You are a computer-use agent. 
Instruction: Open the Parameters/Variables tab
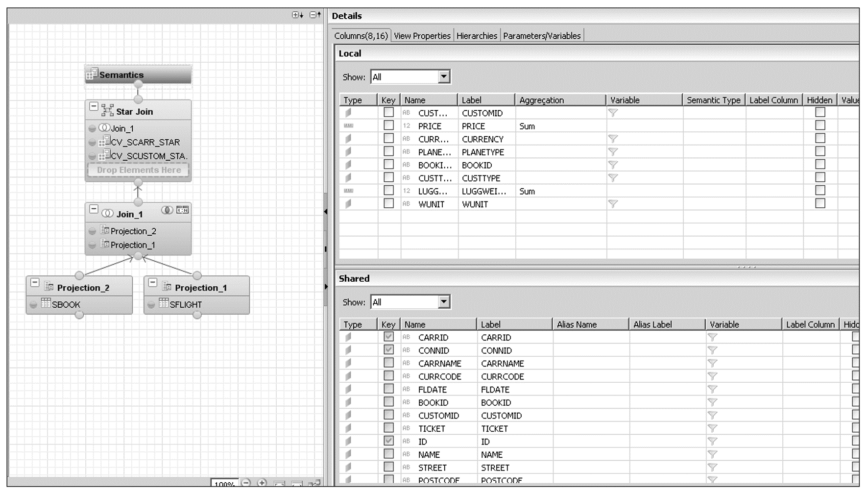(542, 36)
